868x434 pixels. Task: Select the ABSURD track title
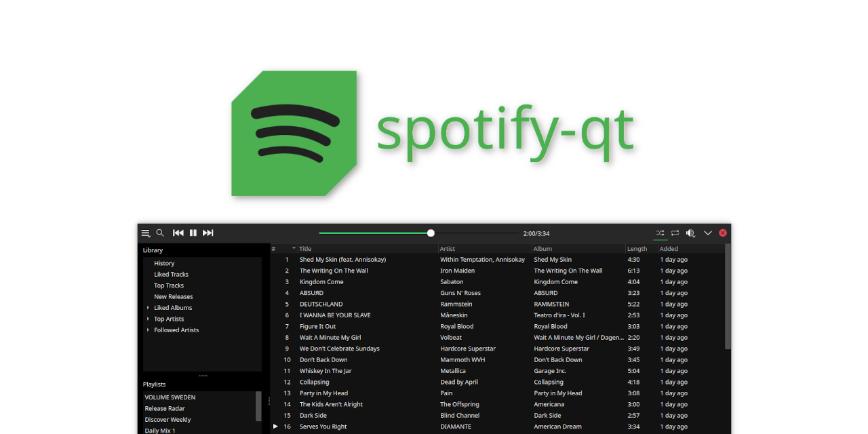pyautogui.click(x=311, y=293)
